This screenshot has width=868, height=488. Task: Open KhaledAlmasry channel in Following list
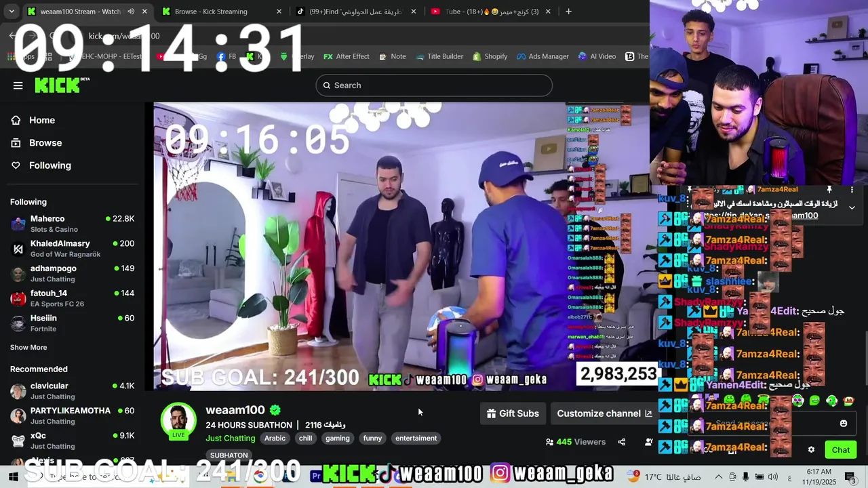coord(72,249)
